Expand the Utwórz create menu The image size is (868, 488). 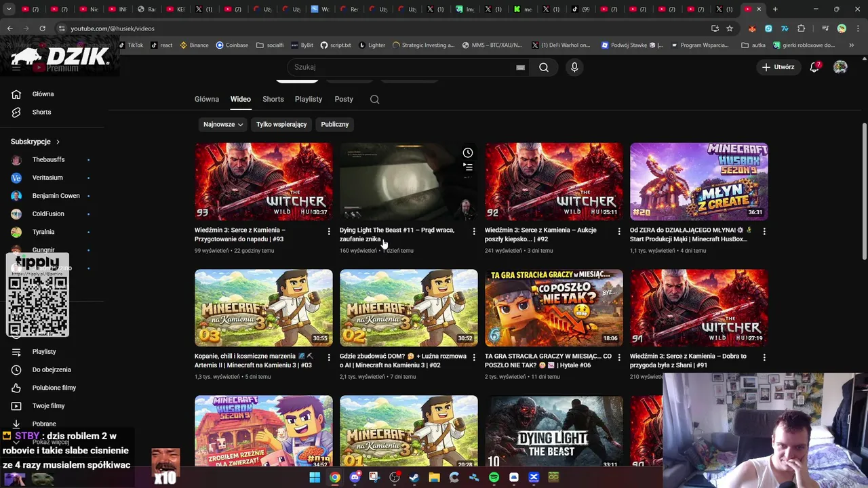(x=778, y=67)
